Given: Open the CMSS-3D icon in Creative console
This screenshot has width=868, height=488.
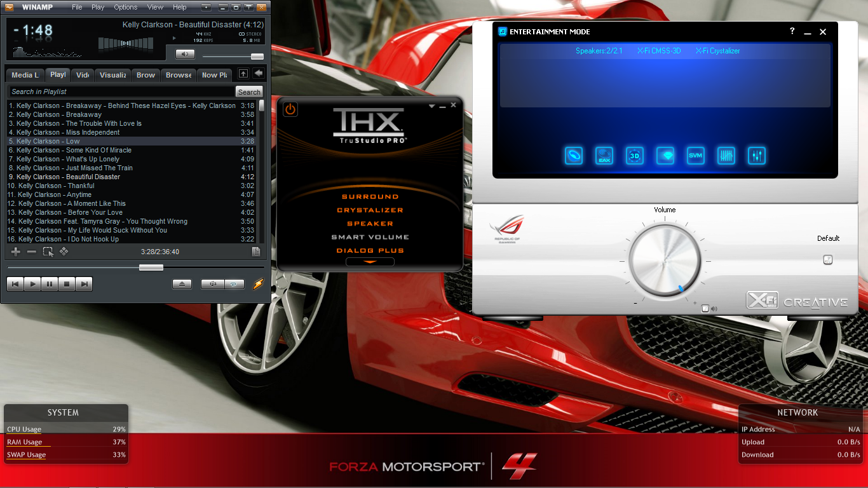Looking at the screenshot, I should [x=634, y=156].
